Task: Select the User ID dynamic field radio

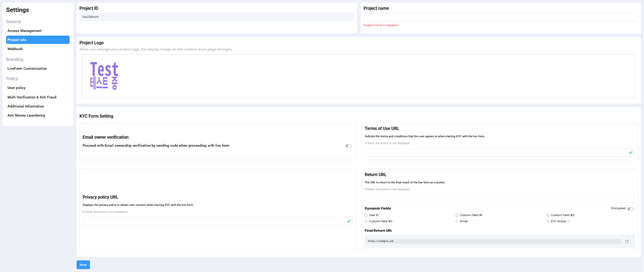Action: click(366, 215)
